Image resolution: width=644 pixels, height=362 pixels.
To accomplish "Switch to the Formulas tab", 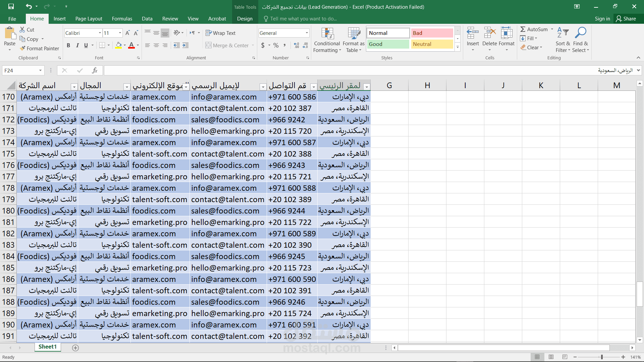I will 122,19.
